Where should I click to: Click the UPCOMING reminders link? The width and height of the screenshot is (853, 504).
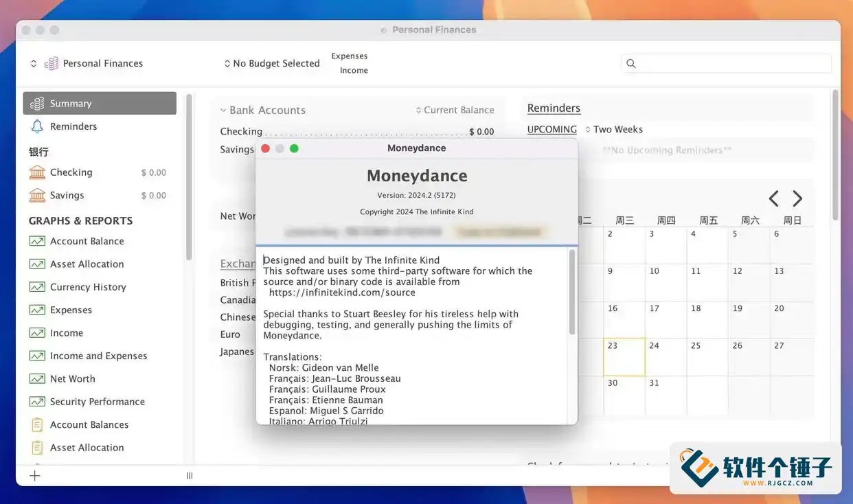(x=552, y=129)
